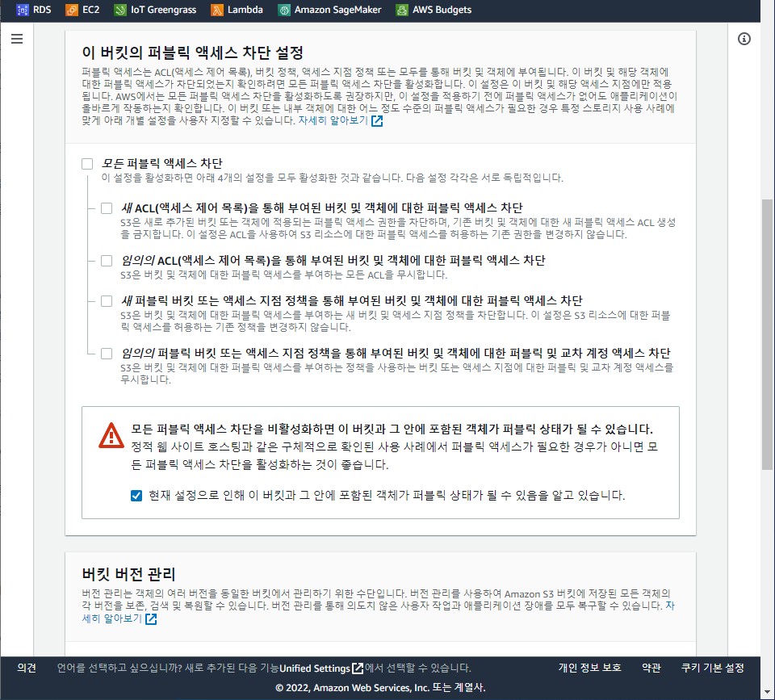Open 개인 정보 보호 footer link
775x700 pixels.
tap(589, 668)
